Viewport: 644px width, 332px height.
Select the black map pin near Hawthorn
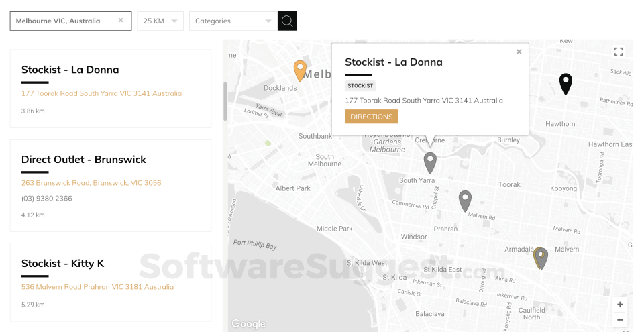pyautogui.click(x=566, y=84)
